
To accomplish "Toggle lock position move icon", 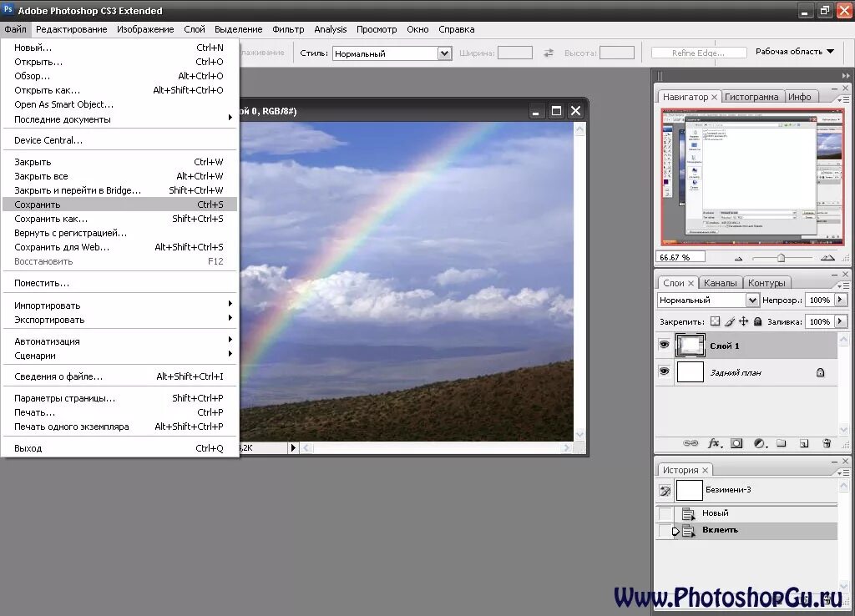I will (x=743, y=321).
